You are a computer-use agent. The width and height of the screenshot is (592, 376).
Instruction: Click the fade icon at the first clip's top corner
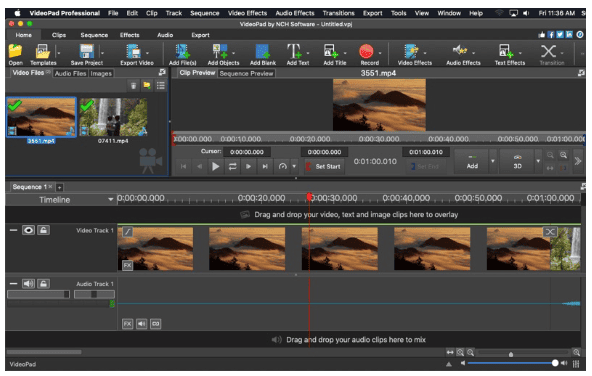pos(128,231)
